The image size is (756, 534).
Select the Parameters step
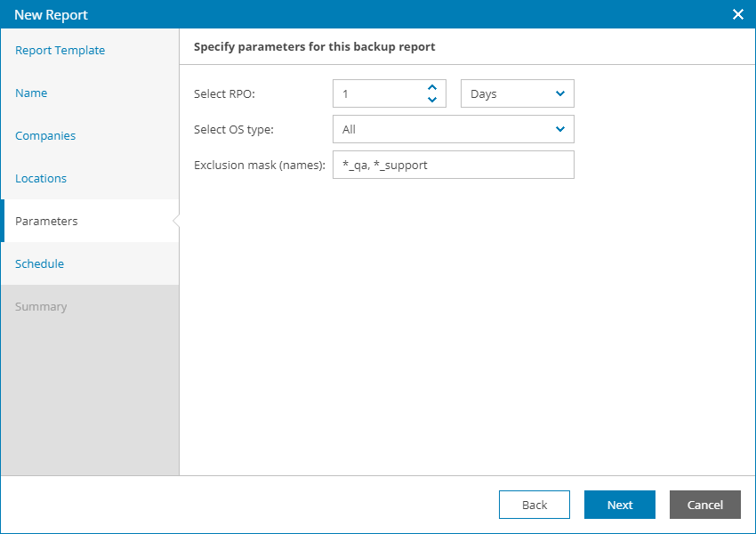click(46, 222)
